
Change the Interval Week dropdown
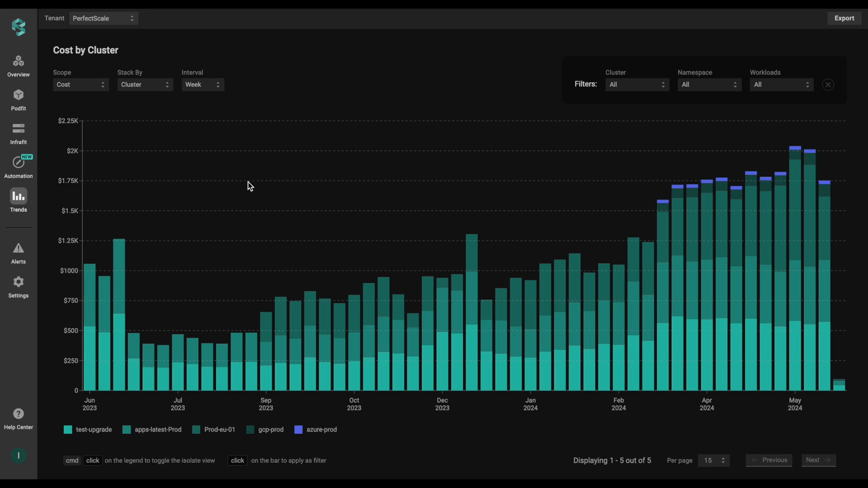point(203,84)
